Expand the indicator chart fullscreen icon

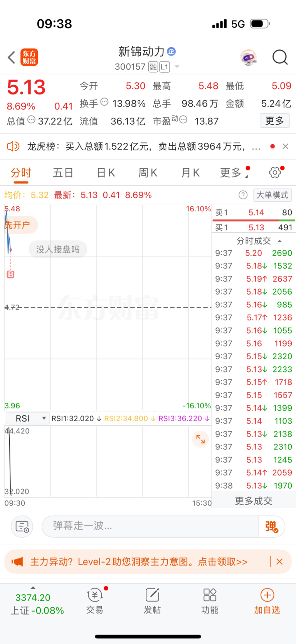click(200, 439)
